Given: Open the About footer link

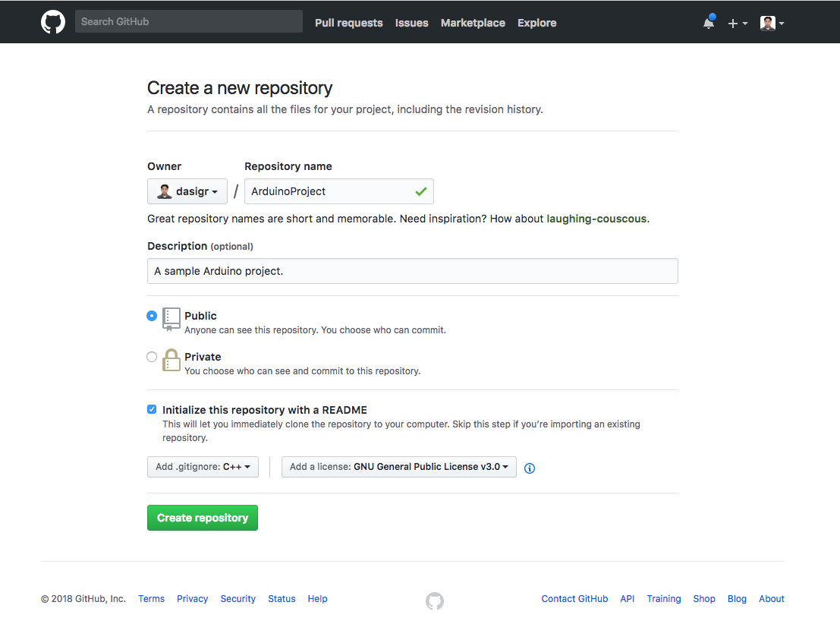Looking at the screenshot, I should 772,598.
